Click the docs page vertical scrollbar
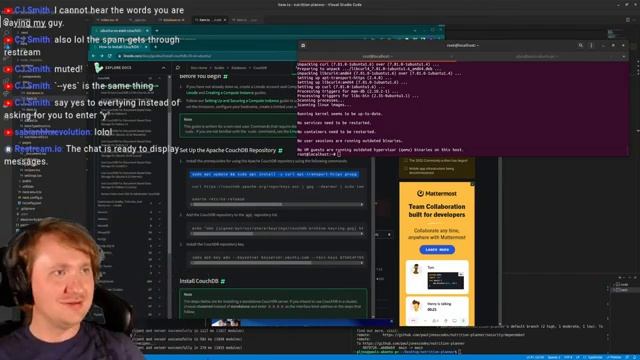Screen dimensions: 640x360 click(x=373, y=237)
